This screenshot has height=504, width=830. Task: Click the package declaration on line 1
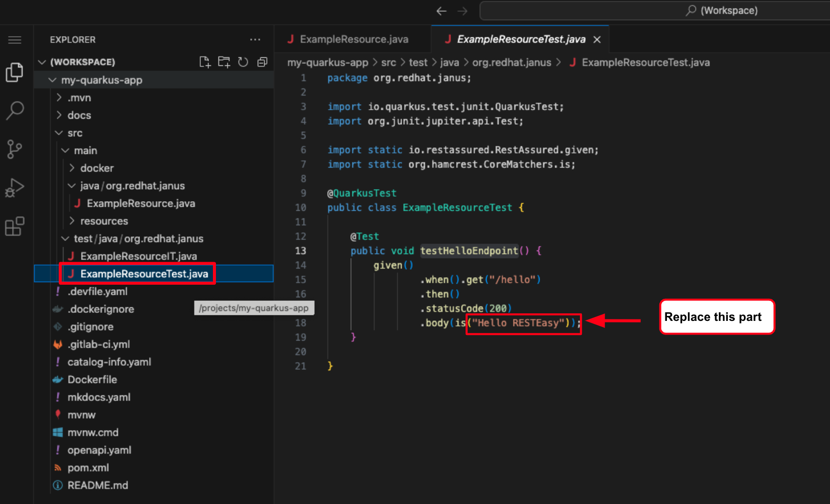399,78
